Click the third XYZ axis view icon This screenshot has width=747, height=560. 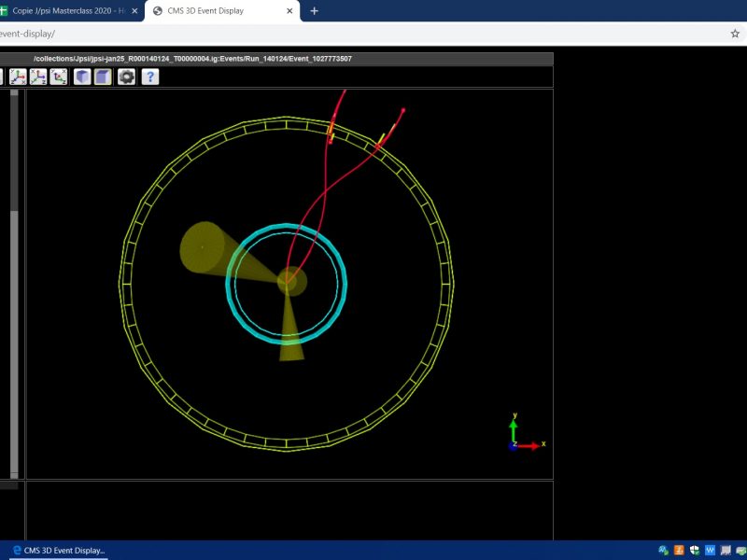click(x=59, y=77)
